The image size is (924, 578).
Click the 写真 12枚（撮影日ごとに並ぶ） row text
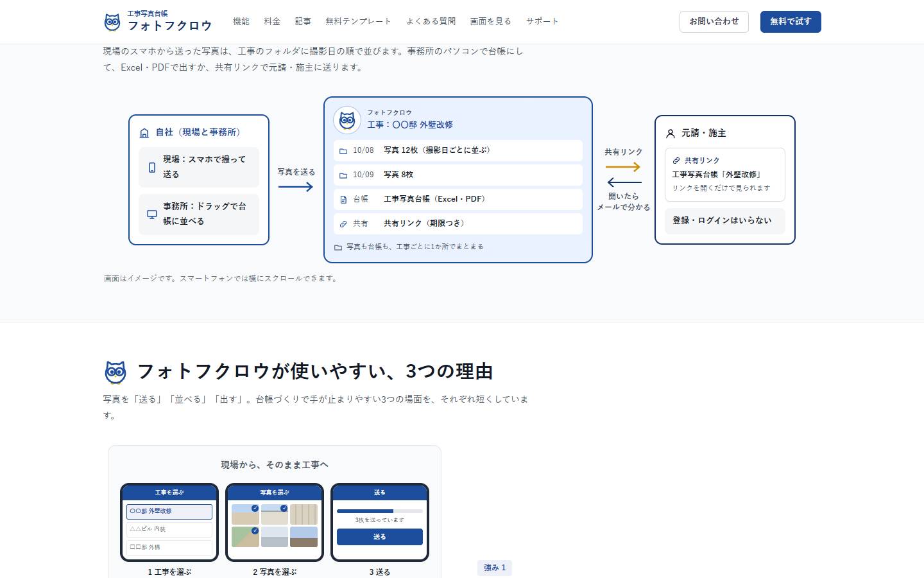pyautogui.click(x=437, y=150)
